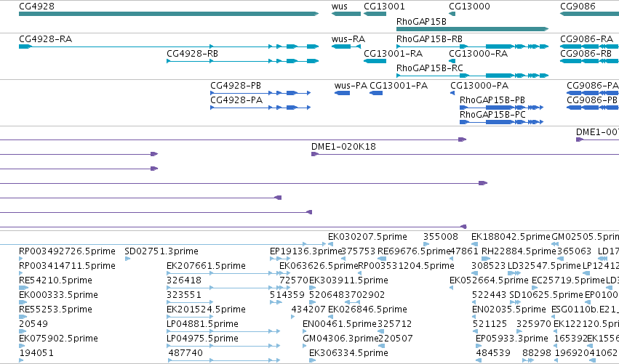Screen dimensions: 619x364
Task: Select the RP003492726.5prime EST label
Action: coord(67,251)
